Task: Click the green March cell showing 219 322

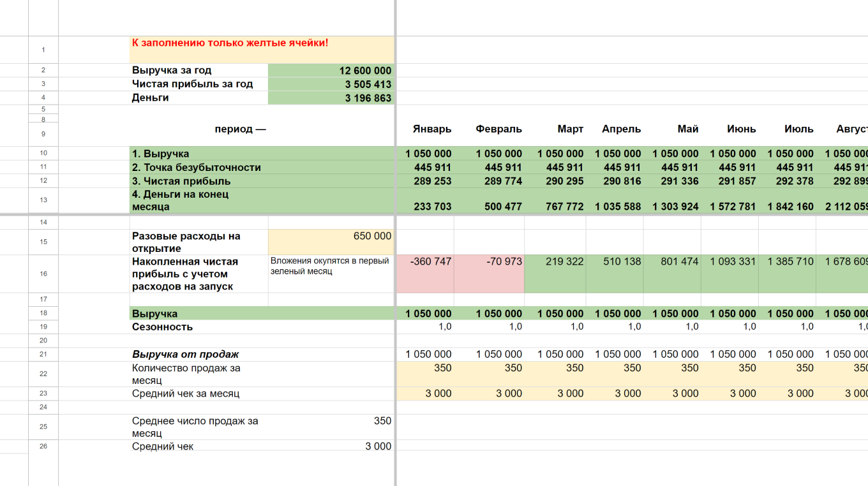Action: click(x=555, y=274)
